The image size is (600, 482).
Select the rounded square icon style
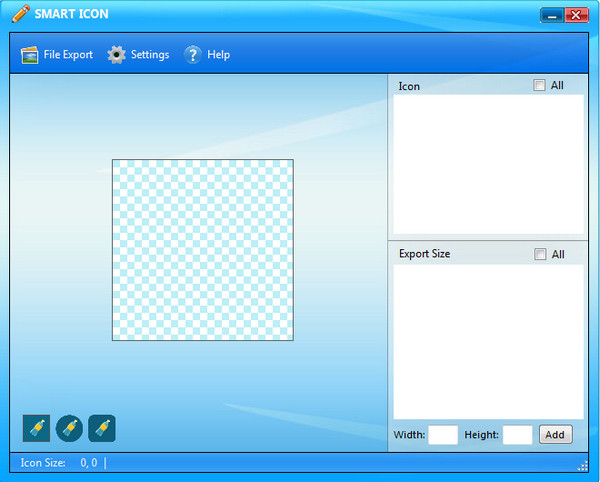(102, 428)
